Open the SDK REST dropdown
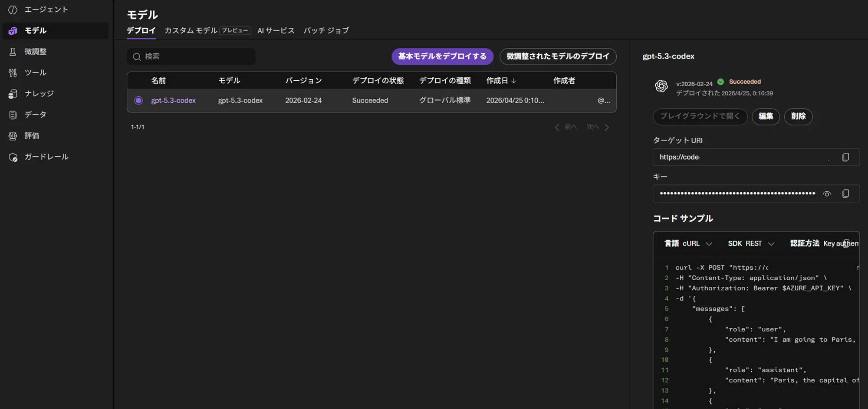Image resolution: width=868 pixels, height=409 pixels. coord(751,243)
